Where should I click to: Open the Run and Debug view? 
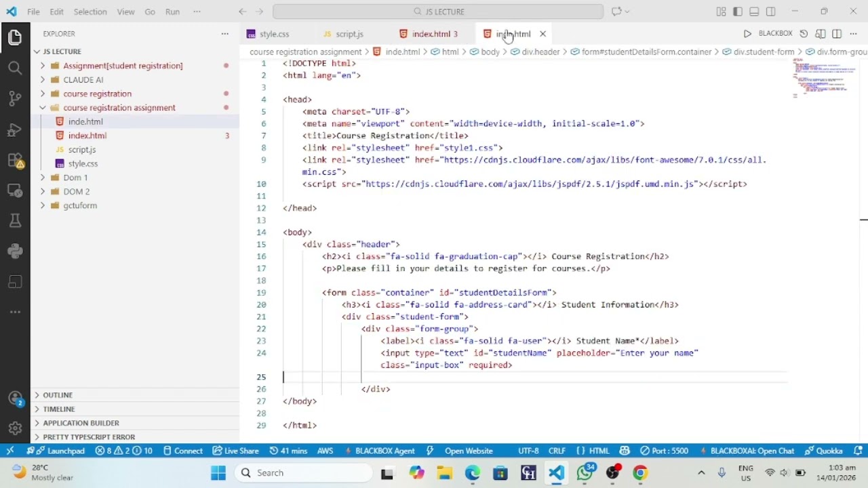pos(15,129)
